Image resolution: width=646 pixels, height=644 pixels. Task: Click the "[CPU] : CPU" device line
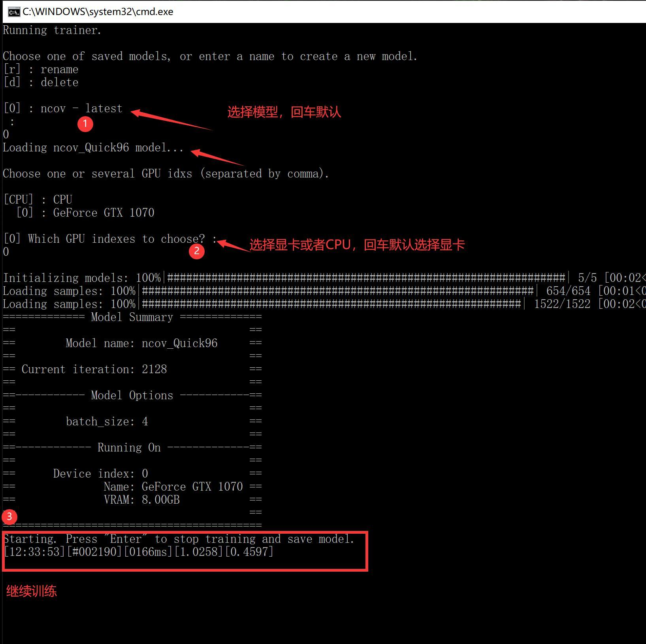[38, 200]
